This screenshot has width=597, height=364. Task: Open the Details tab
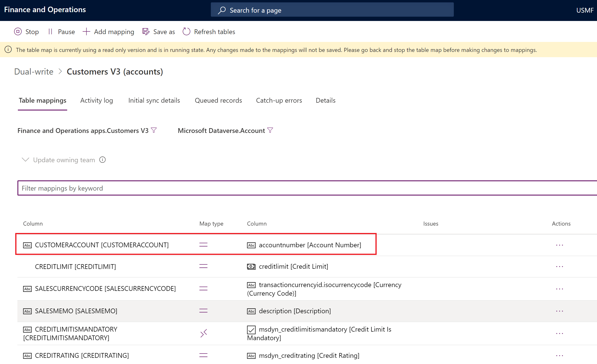pyautogui.click(x=325, y=100)
